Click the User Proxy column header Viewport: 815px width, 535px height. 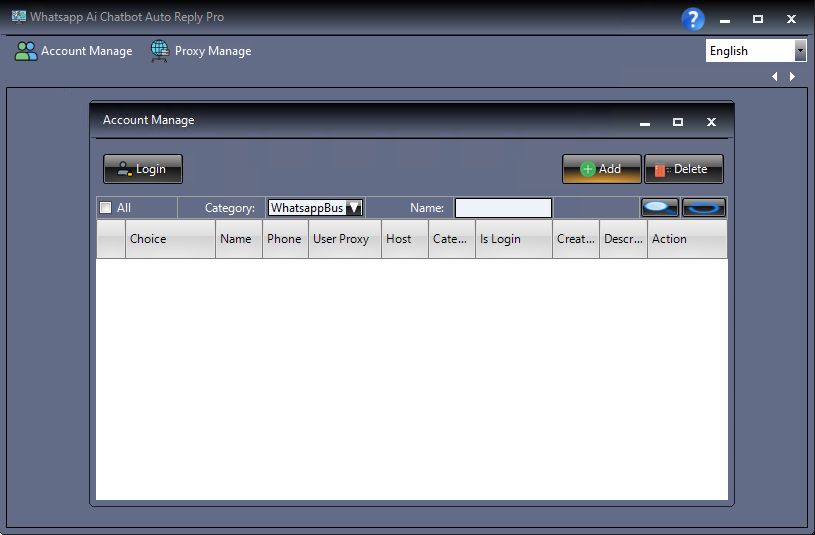click(345, 239)
